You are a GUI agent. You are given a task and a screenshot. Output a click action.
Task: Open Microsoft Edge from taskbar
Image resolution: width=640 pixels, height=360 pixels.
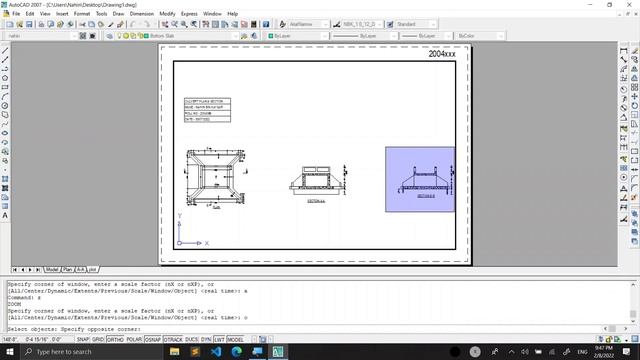237,352
